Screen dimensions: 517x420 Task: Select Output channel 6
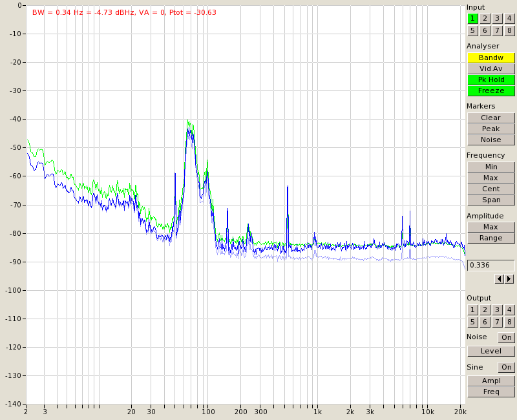(x=485, y=322)
